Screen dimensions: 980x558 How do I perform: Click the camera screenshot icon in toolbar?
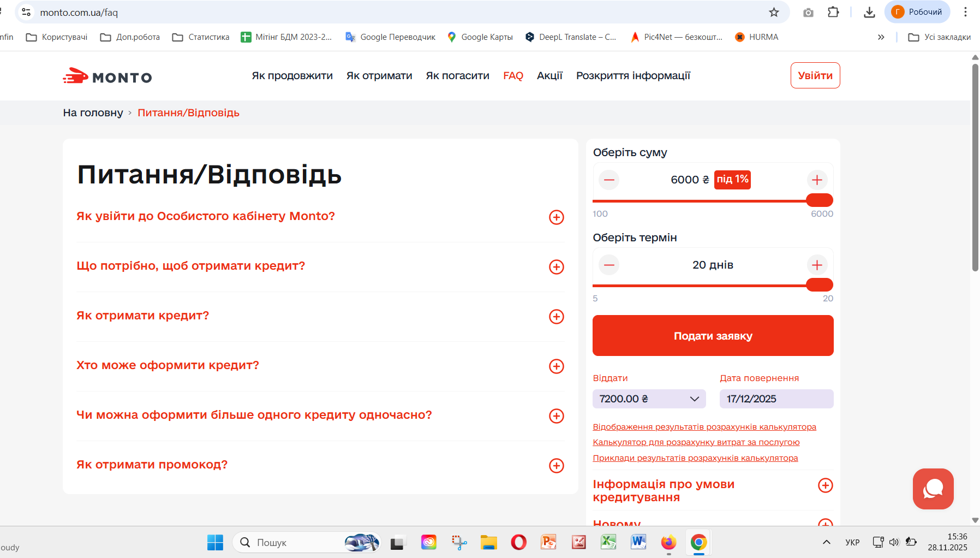[808, 12]
